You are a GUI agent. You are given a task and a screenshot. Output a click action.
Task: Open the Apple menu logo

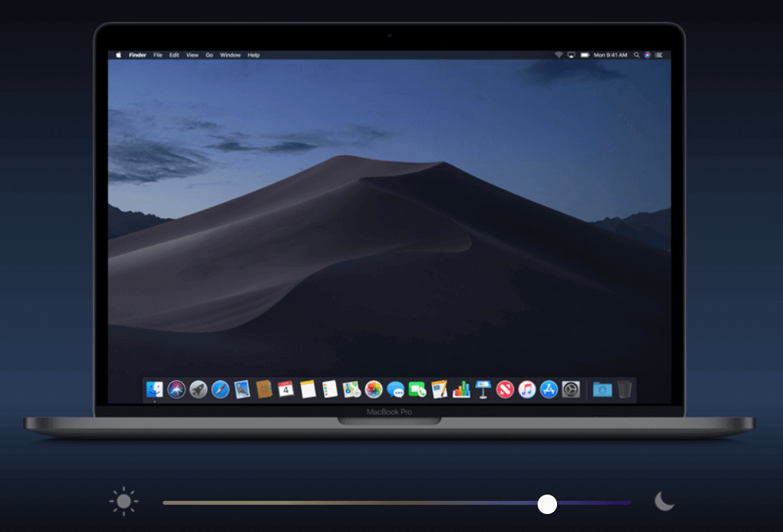click(119, 55)
